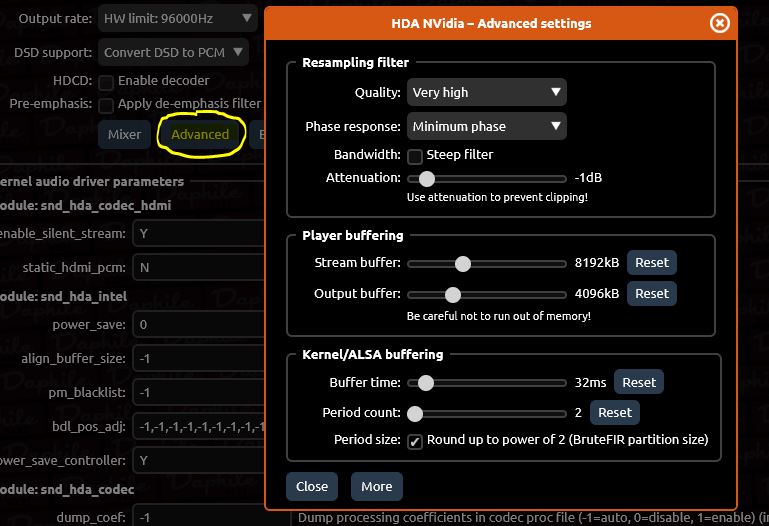Click the Output buffer slider handle
769x526 pixels.
point(452,295)
